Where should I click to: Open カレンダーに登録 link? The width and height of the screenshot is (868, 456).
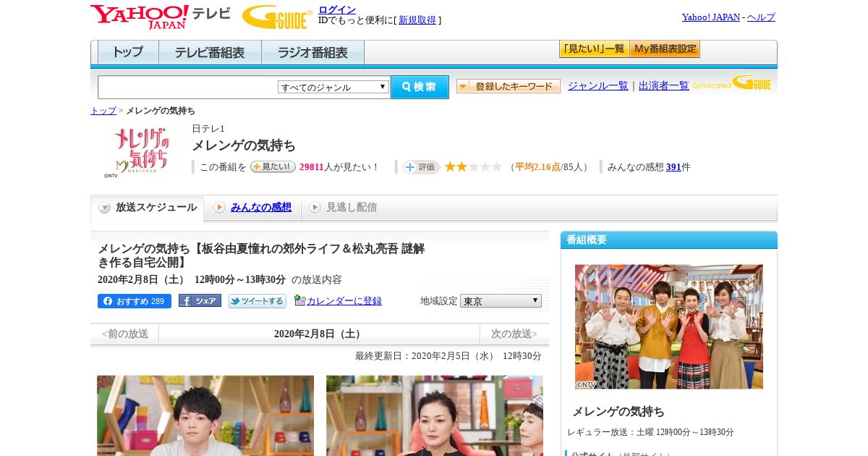point(344,301)
